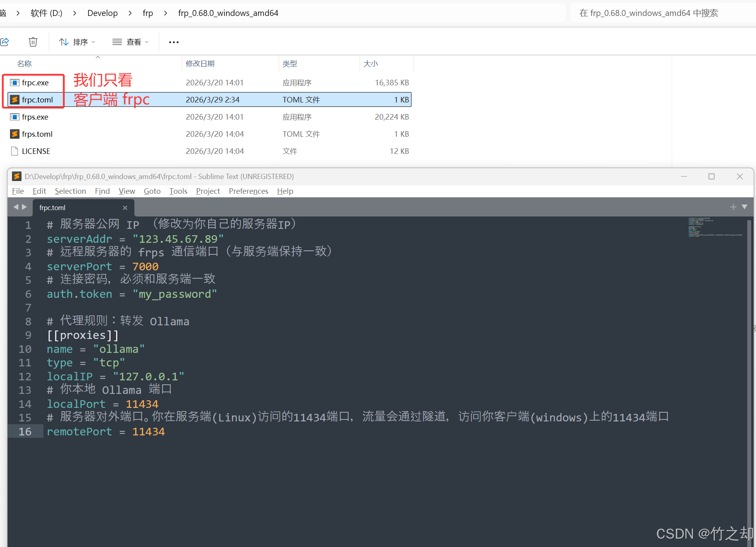
Task: Expand chevron after Develop breadcrumb
Action: coord(130,13)
